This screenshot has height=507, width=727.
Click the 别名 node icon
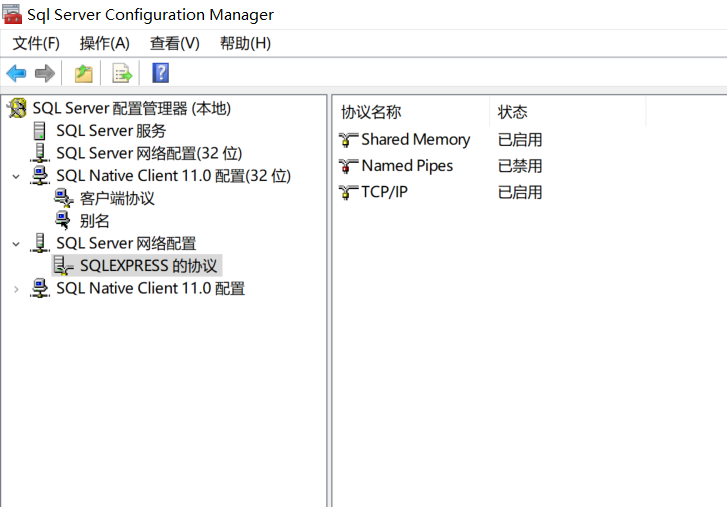63,220
